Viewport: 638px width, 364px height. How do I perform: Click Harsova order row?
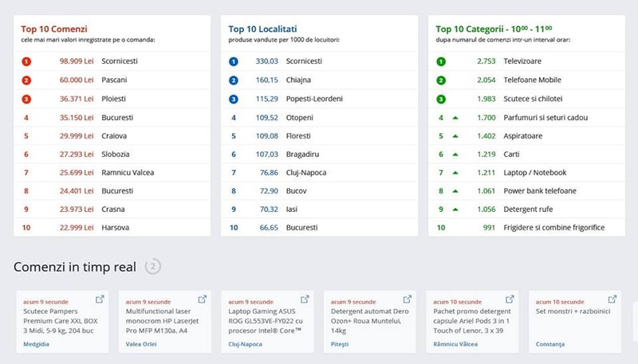pyautogui.click(x=112, y=228)
